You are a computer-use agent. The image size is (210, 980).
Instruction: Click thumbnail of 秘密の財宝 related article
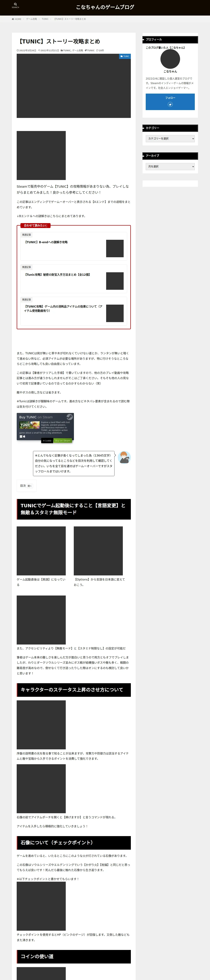point(115,281)
